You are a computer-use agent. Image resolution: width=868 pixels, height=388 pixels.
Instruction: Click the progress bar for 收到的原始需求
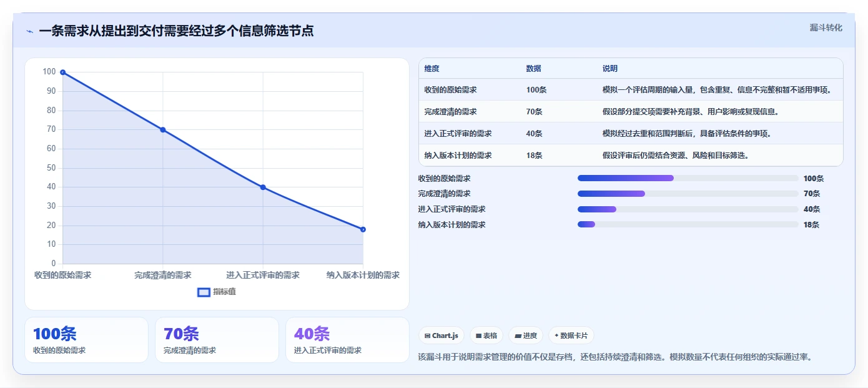[688, 179]
